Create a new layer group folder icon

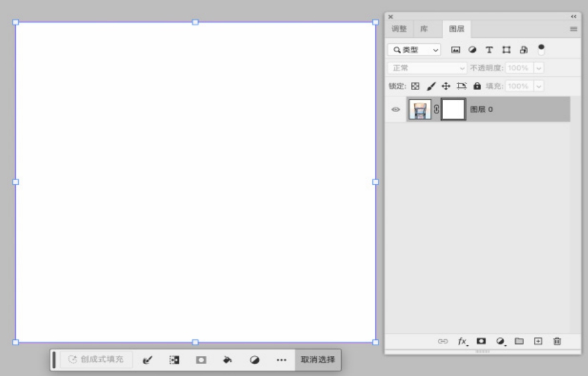click(x=519, y=341)
